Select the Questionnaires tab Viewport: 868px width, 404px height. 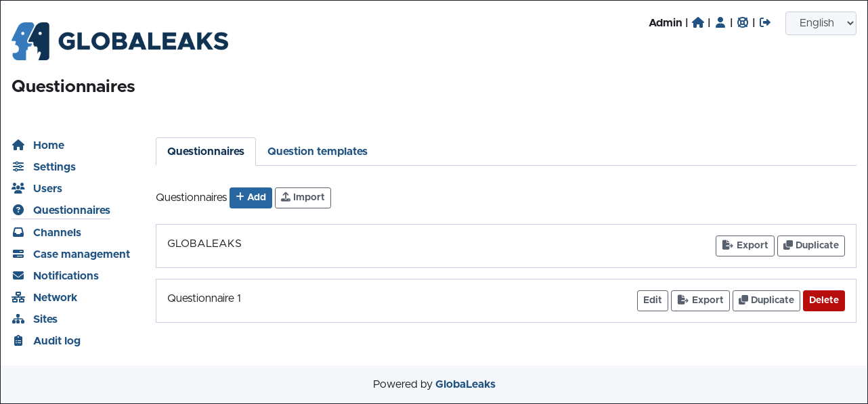pyautogui.click(x=206, y=152)
